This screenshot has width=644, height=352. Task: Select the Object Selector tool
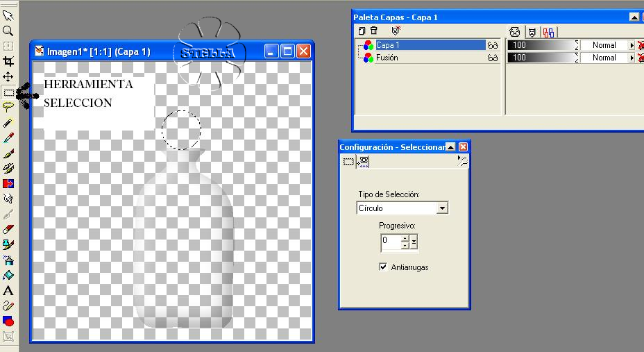pos(8,337)
